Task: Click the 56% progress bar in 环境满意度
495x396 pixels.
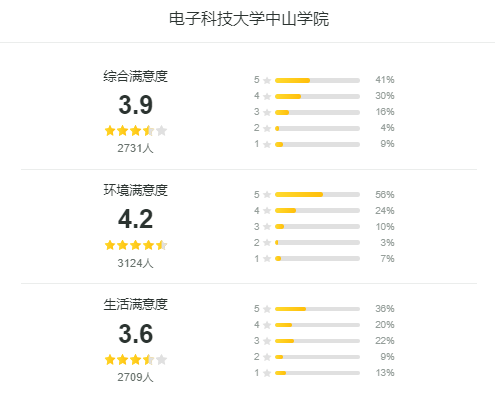Action: tap(317, 194)
